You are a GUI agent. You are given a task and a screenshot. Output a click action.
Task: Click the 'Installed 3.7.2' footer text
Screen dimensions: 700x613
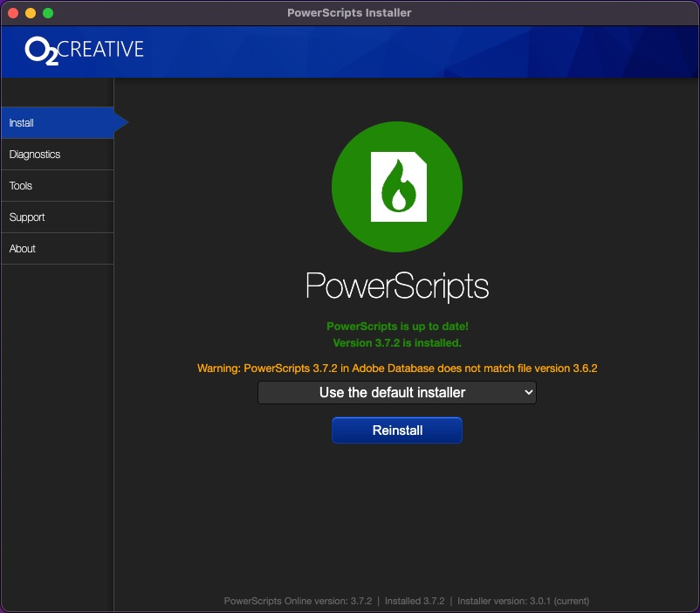click(x=415, y=601)
